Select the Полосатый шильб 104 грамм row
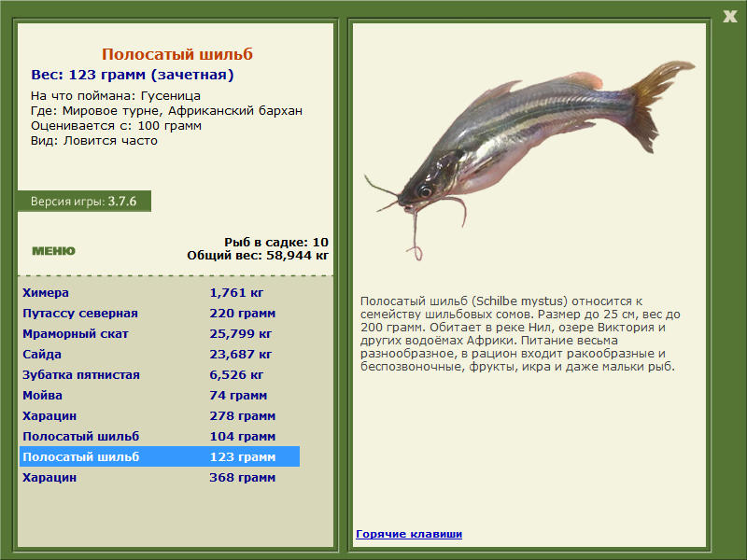Image resolution: width=747 pixels, height=560 pixels. coord(160,436)
